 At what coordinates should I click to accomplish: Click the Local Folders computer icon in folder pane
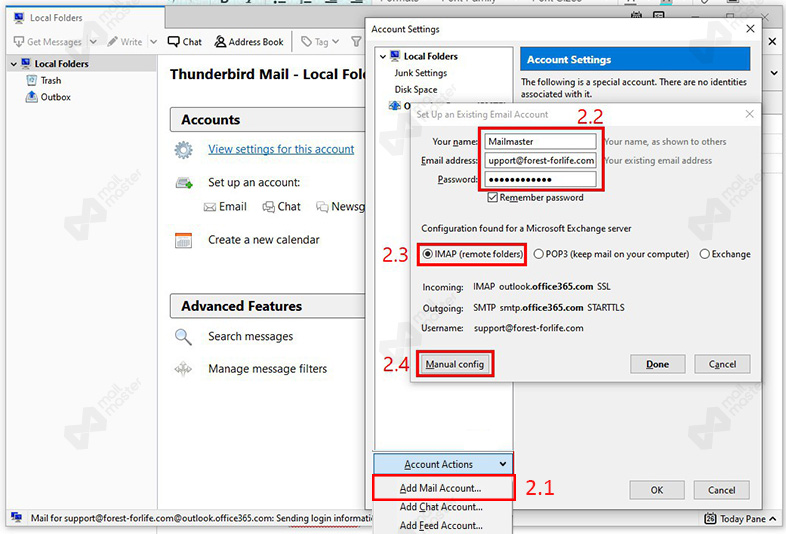coord(26,63)
